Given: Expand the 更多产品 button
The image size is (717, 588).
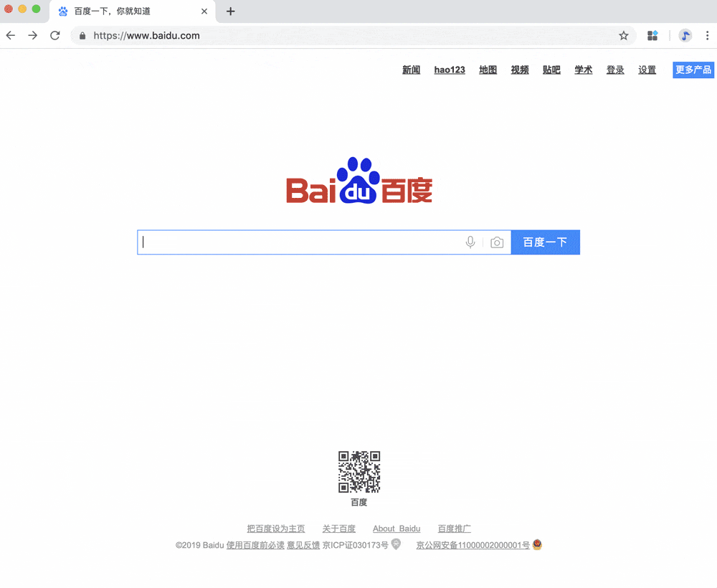Looking at the screenshot, I should click(693, 70).
